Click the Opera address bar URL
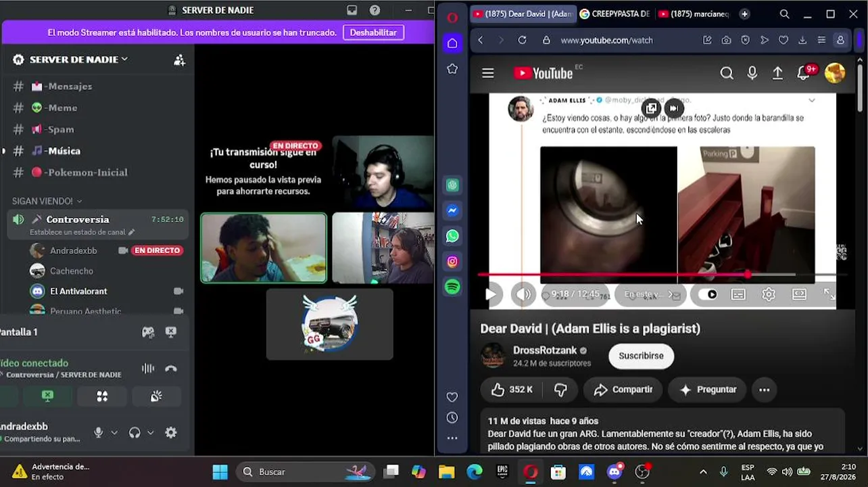 tap(607, 40)
